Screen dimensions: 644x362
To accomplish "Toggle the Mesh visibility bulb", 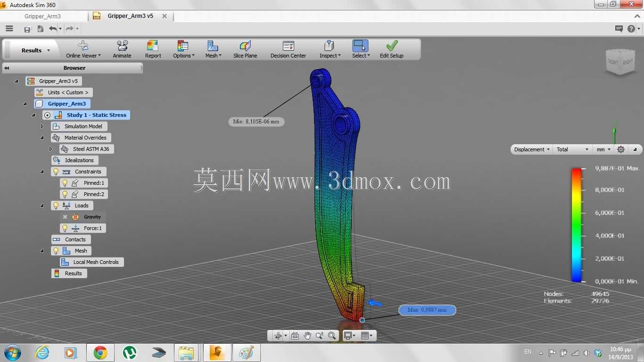I will pos(56,251).
